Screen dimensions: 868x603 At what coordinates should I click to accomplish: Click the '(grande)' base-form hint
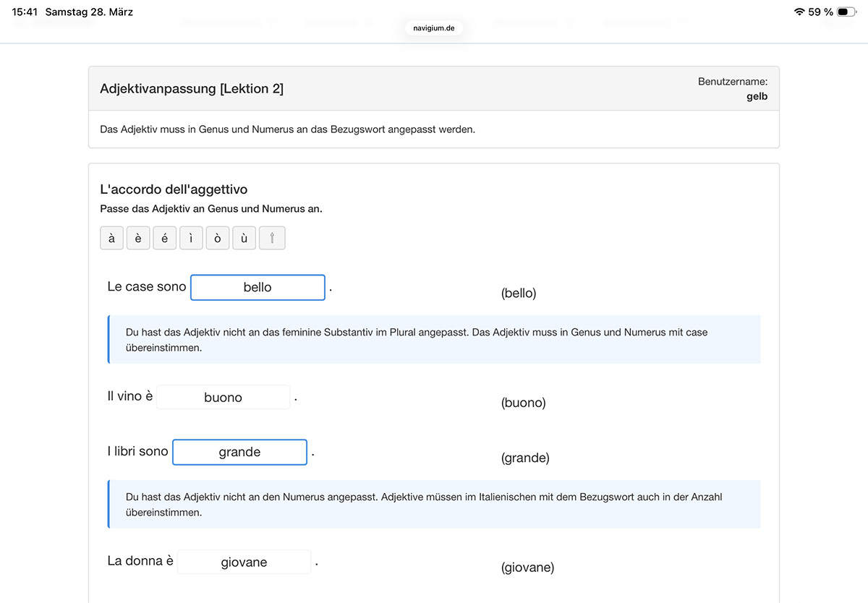(x=525, y=458)
